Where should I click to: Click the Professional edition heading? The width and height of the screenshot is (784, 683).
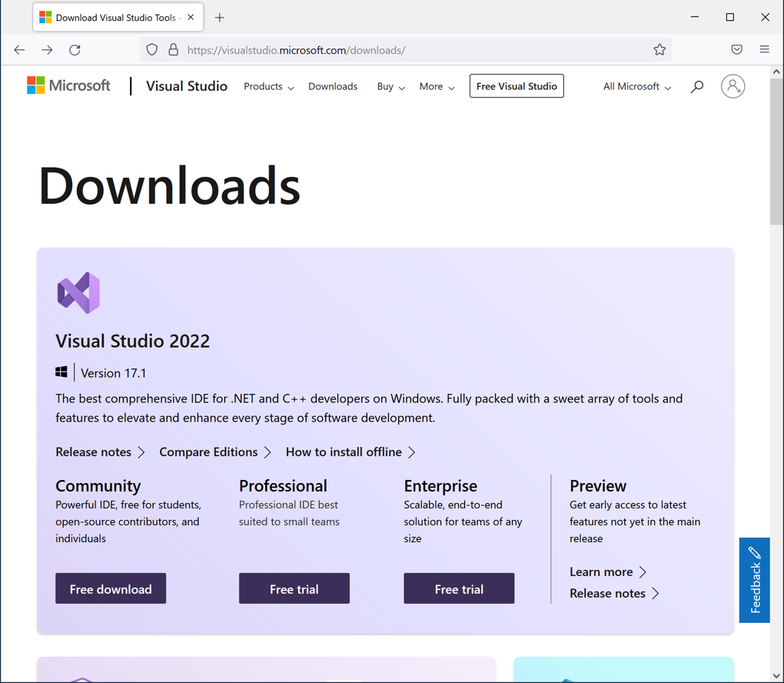pos(283,486)
